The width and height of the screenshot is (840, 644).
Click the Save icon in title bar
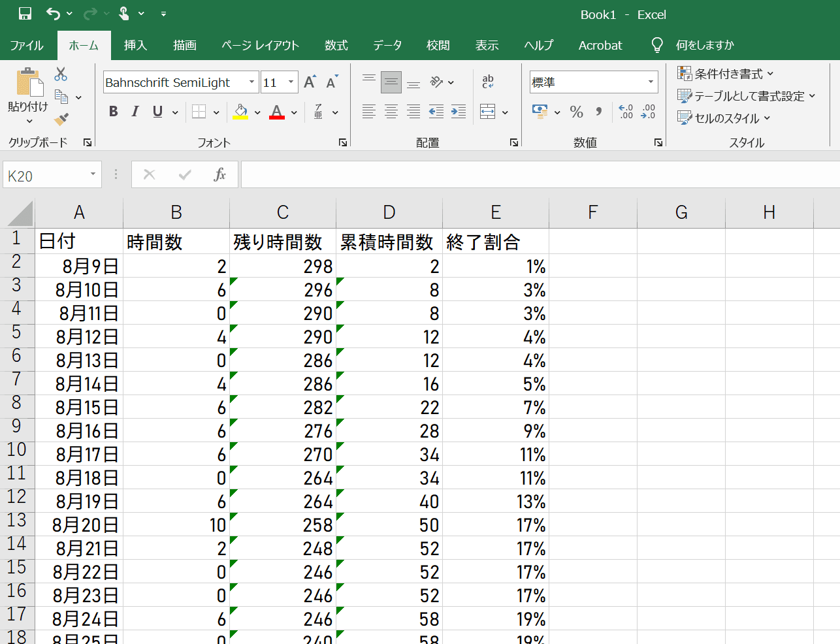point(25,14)
